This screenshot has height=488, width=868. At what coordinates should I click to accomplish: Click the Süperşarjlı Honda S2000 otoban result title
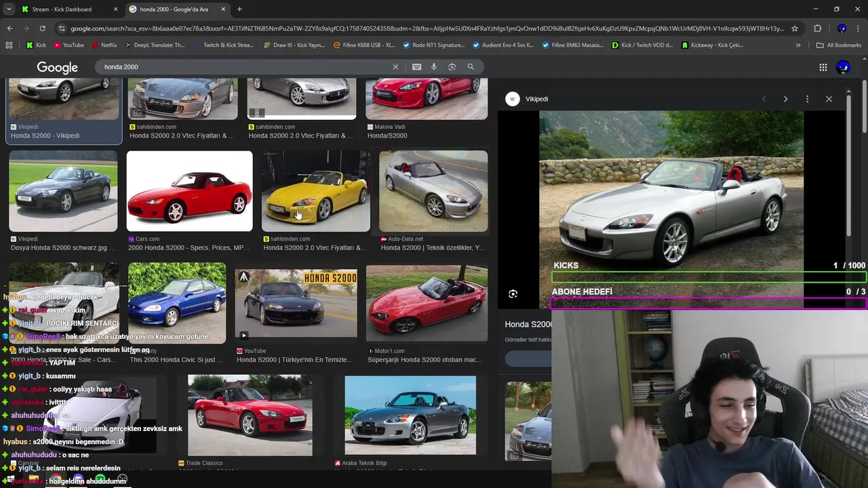pyautogui.click(x=426, y=360)
